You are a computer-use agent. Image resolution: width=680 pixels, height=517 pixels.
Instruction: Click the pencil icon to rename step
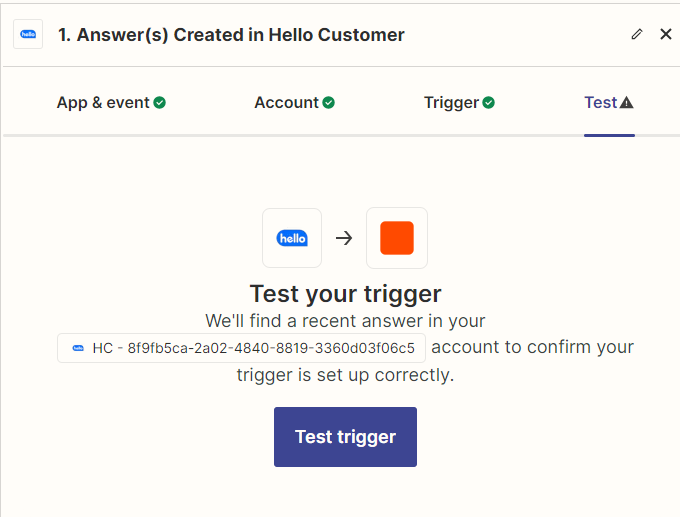[637, 34]
